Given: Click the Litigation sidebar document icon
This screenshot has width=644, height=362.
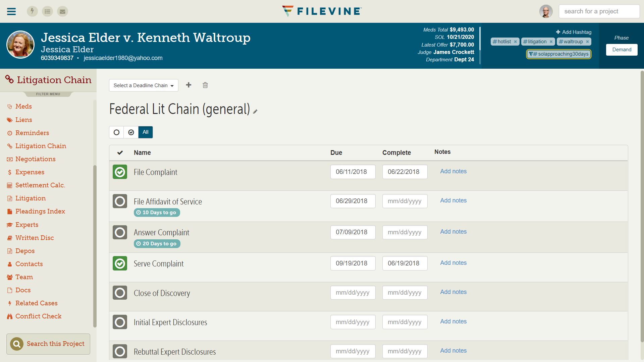Looking at the screenshot, I should coord(10,198).
